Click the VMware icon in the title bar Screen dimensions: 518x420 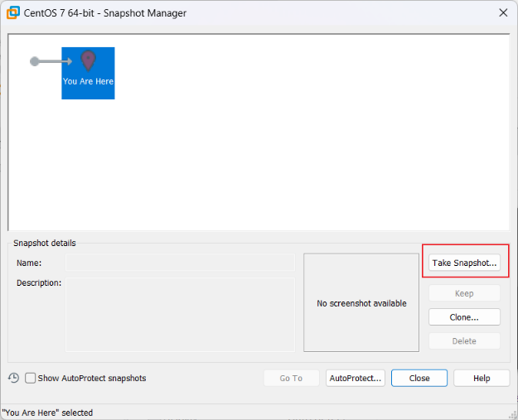pos(13,12)
